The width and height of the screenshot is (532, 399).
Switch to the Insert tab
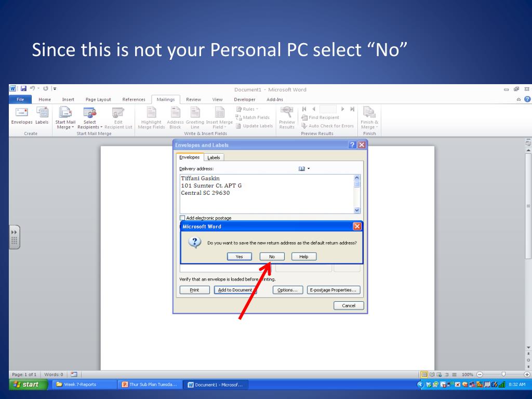pyautogui.click(x=68, y=99)
